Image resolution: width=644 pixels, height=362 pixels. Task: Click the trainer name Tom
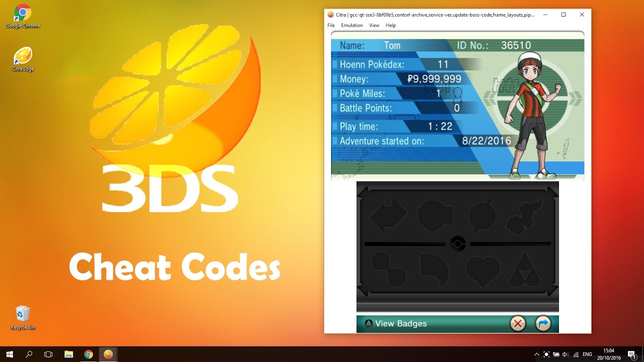pos(392,45)
